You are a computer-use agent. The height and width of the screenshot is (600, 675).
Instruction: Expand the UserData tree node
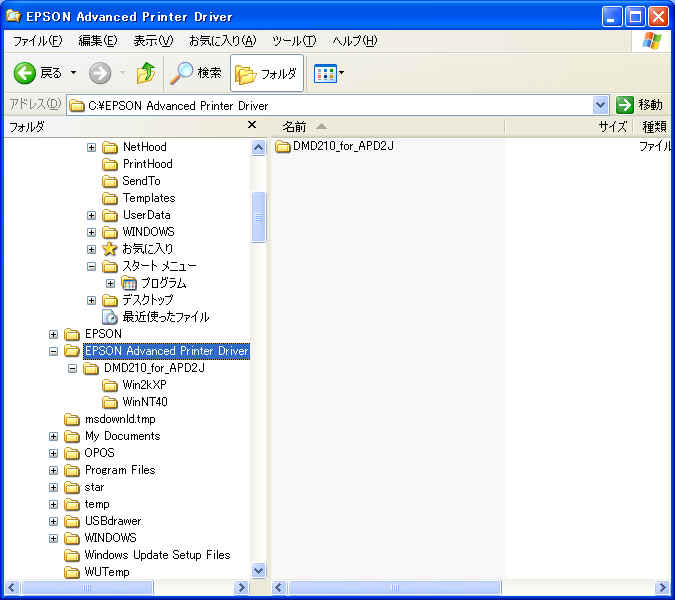91,215
